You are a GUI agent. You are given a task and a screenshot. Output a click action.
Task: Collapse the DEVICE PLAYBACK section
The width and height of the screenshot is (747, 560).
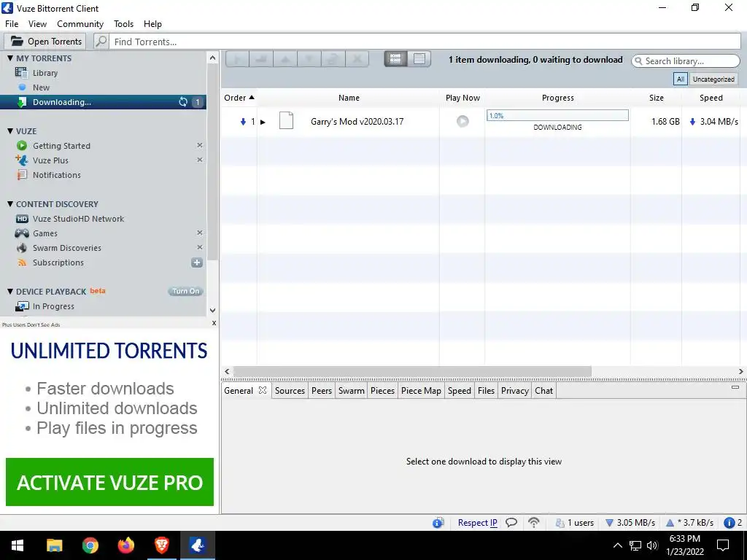[10, 292]
